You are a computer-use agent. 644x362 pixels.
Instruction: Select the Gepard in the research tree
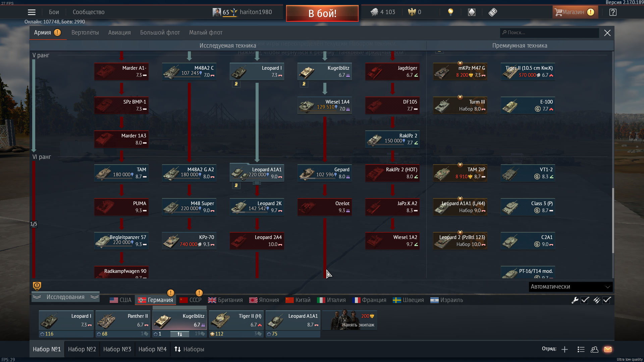[325, 173]
